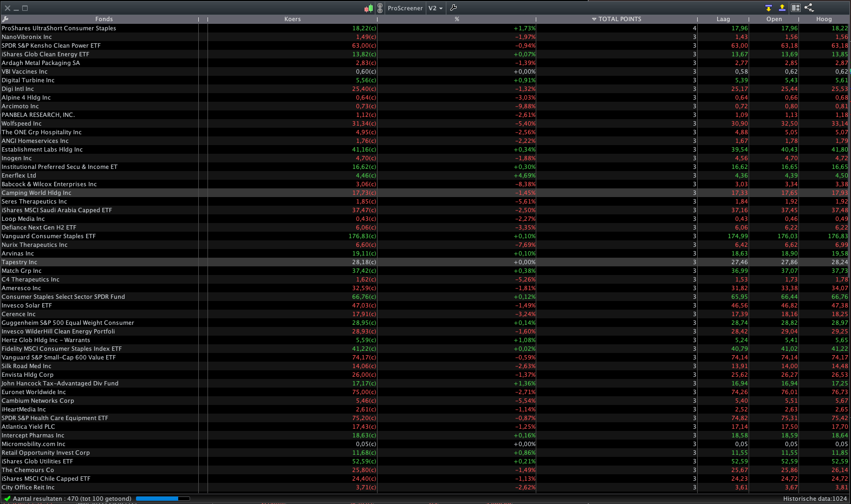Select the Alpine 4 Hldg Inc row
The width and height of the screenshot is (851, 504).
pyautogui.click(x=425, y=97)
